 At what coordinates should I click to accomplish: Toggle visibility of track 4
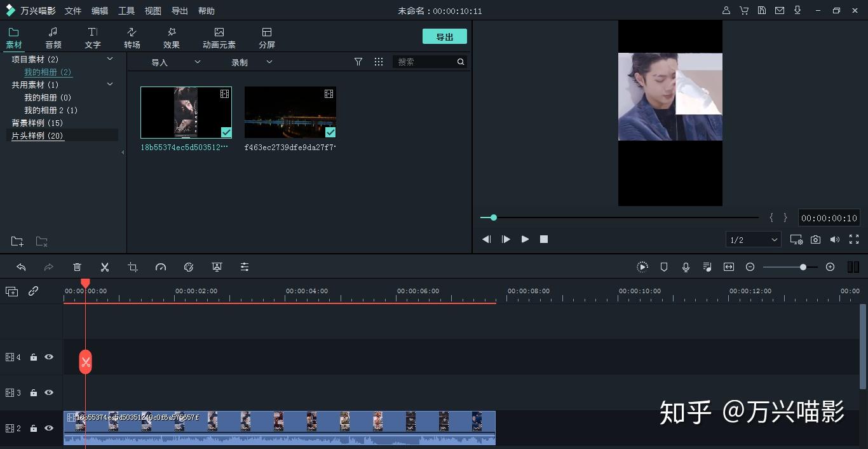tap(49, 357)
